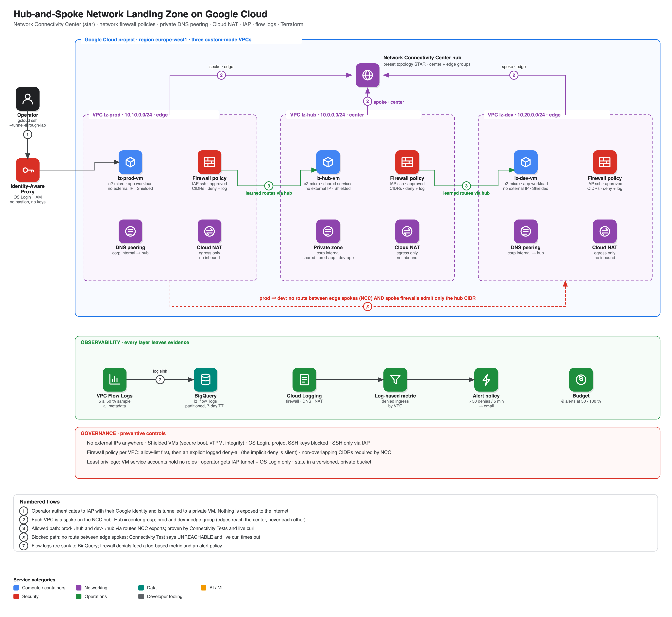
Task: Select the lz-prod-vm compute icon
Action: (x=130, y=162)
